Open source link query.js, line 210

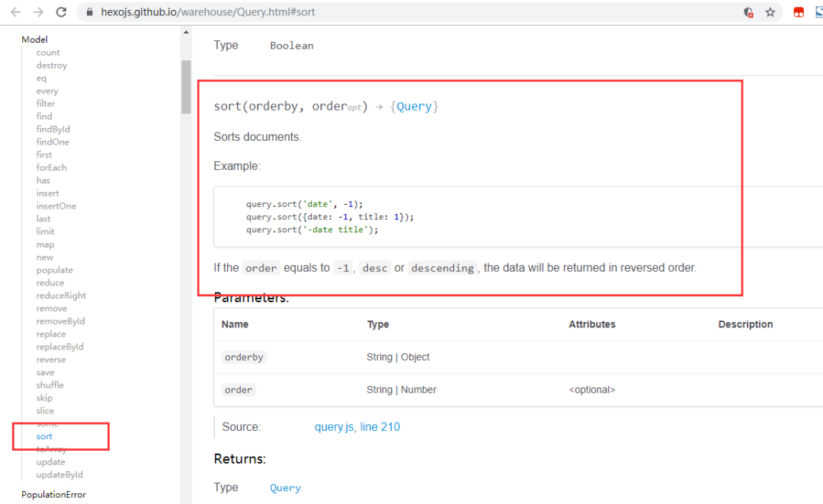tap(357, 427)
